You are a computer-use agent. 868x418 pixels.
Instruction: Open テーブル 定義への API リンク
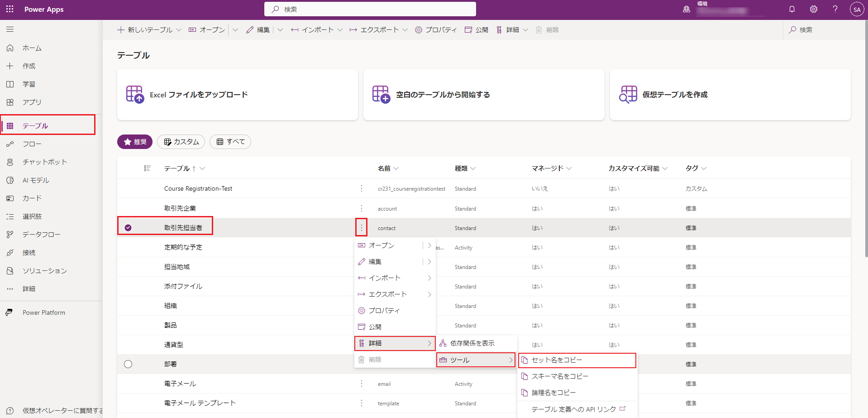coord(577,409)
